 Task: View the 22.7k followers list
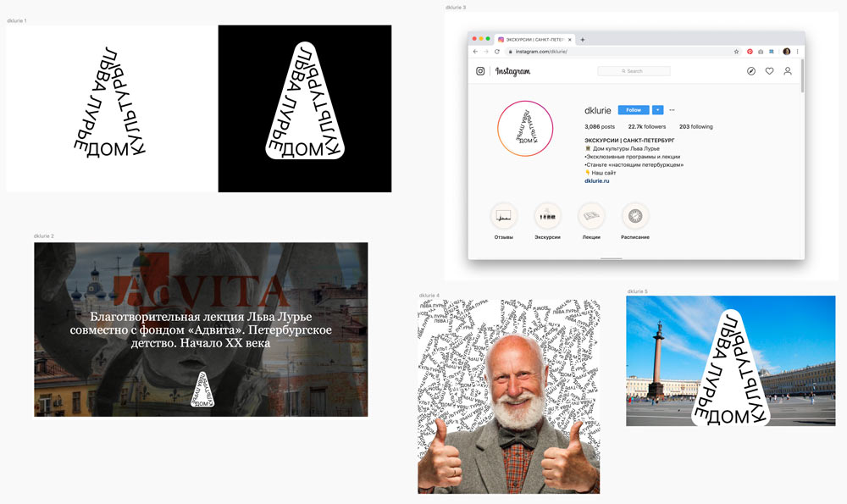[646, 127]
